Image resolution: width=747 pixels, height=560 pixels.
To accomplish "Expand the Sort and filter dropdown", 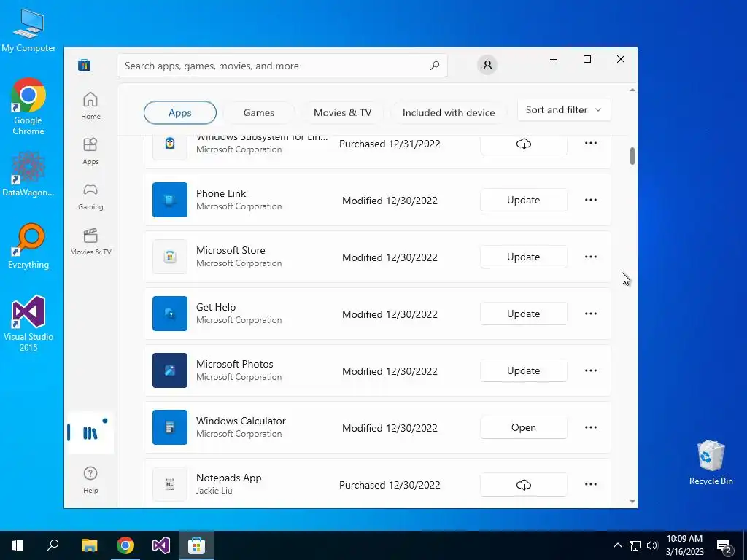I will 564,110.
